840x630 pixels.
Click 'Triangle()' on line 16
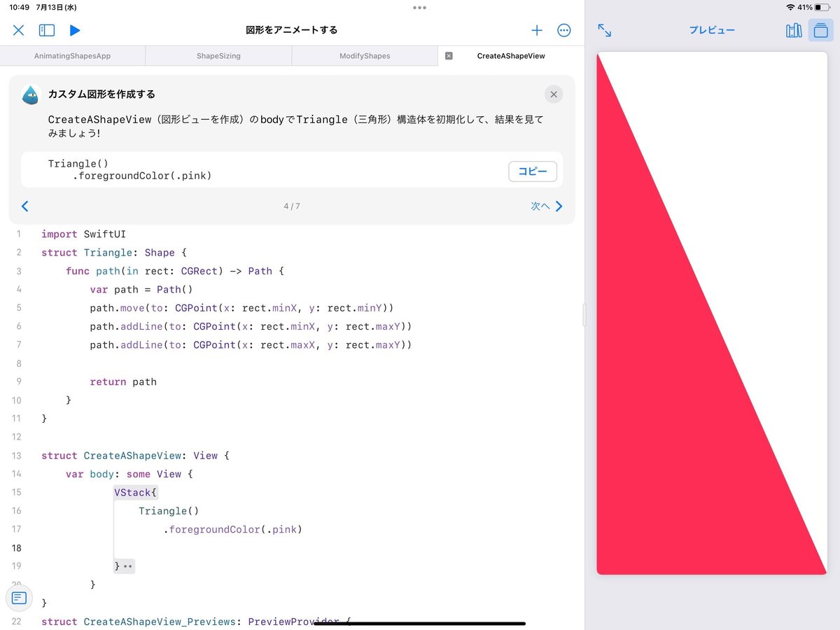(x=169, y=511)
